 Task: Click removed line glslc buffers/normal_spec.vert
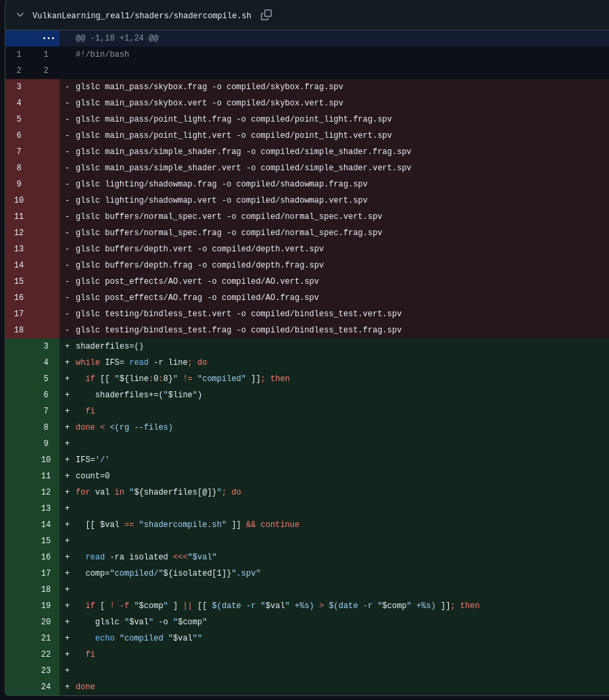point(228,216)
